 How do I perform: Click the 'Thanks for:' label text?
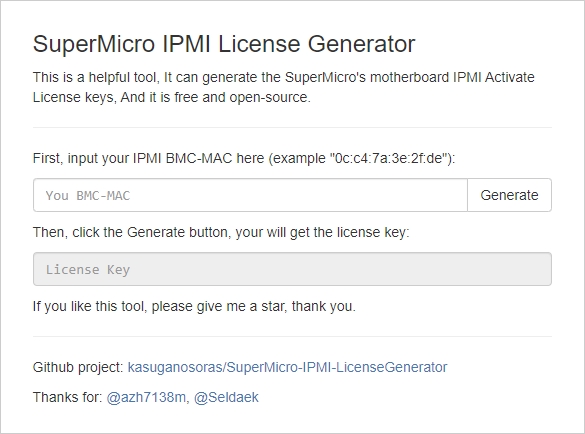pos(68,397)
